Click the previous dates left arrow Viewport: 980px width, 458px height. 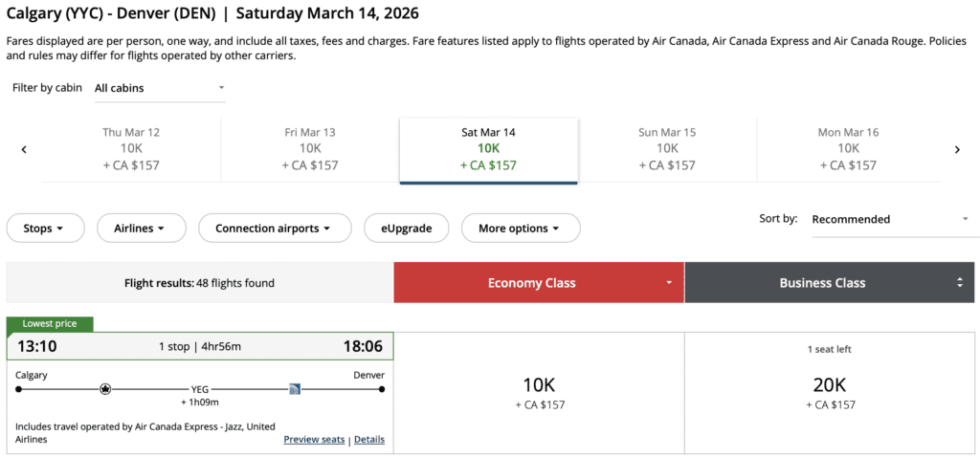24,149
